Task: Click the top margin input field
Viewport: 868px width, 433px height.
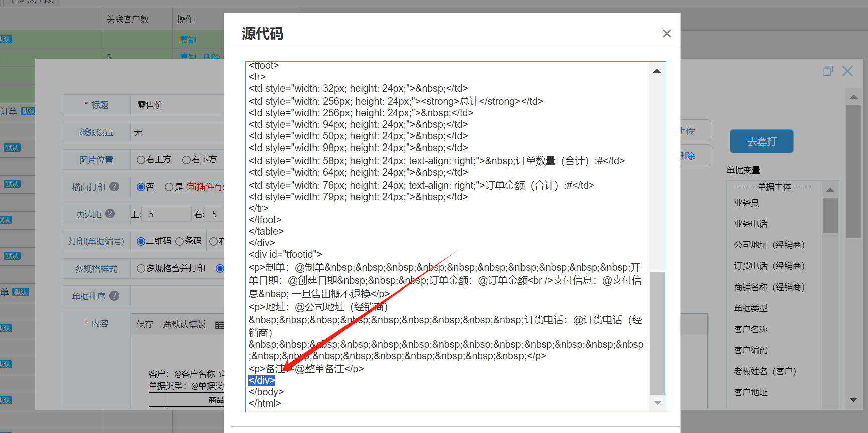Action: point(166,214)
